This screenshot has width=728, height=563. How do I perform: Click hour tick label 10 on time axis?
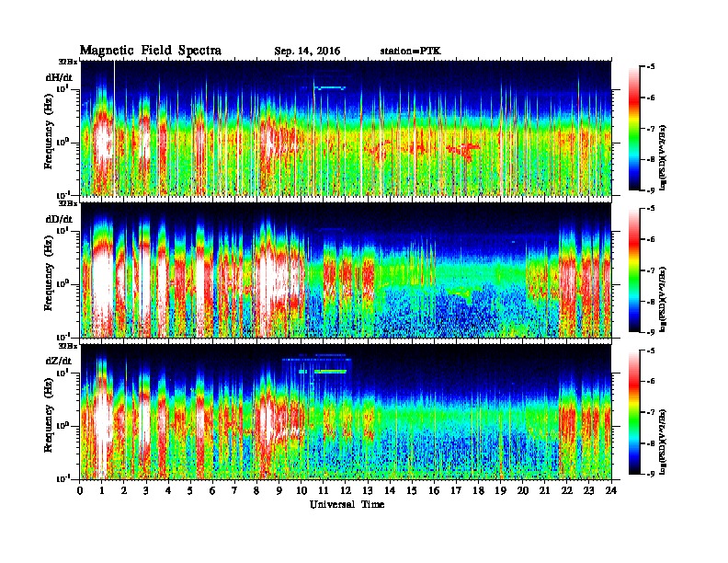click(301, 490)
